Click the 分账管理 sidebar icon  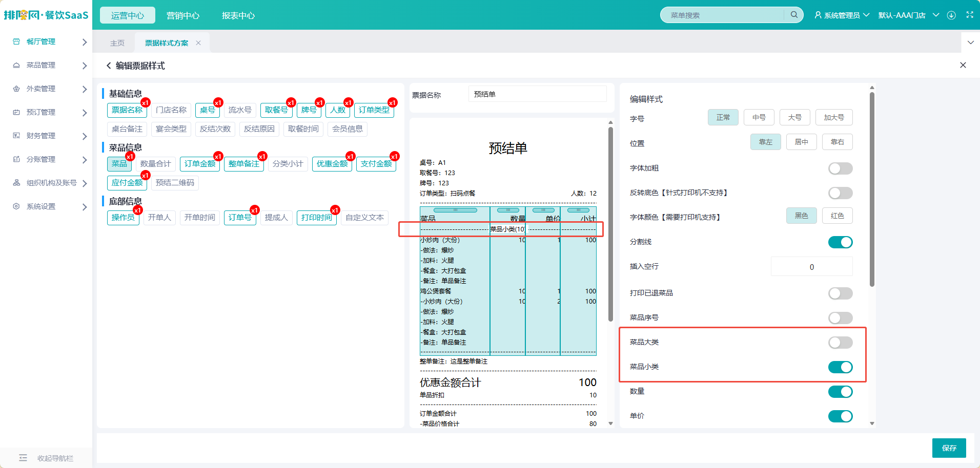point(16,159)
